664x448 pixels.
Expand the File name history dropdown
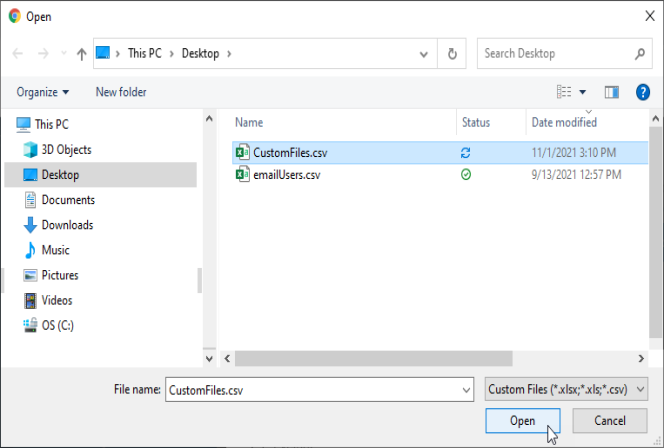465,390
